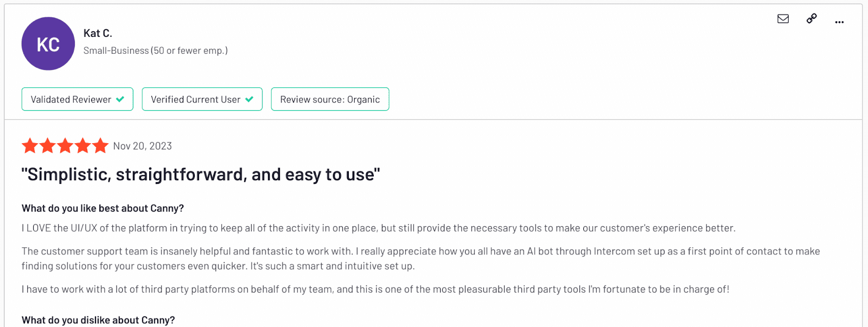The image size is (868, 327).
Task: Open Kat C. reviewer profile name
Action: point(98,33)
